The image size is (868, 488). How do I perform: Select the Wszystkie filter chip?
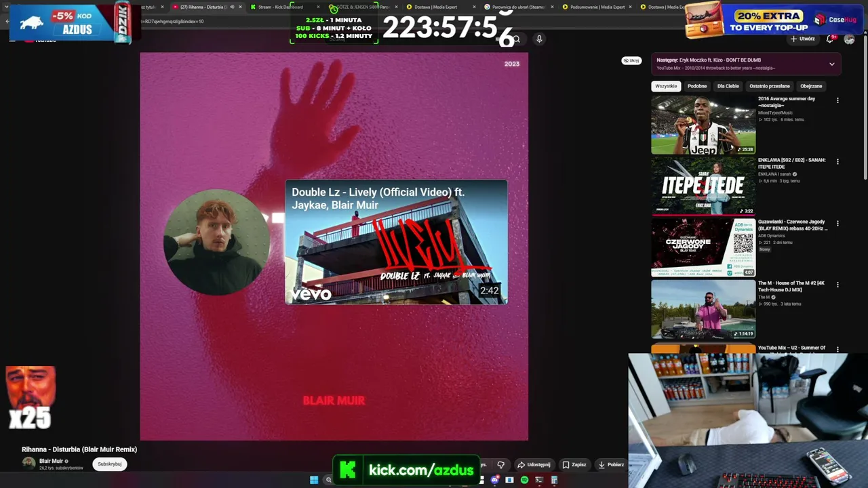pos(666,86)
